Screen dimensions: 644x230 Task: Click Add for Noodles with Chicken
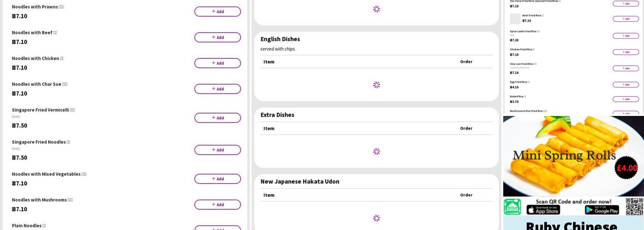[x=217, y=63]
